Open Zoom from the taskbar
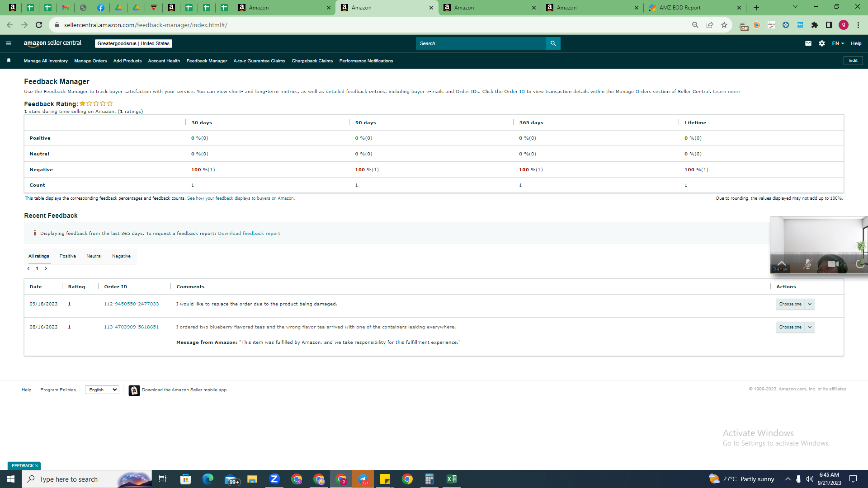 tap(274, 479)
